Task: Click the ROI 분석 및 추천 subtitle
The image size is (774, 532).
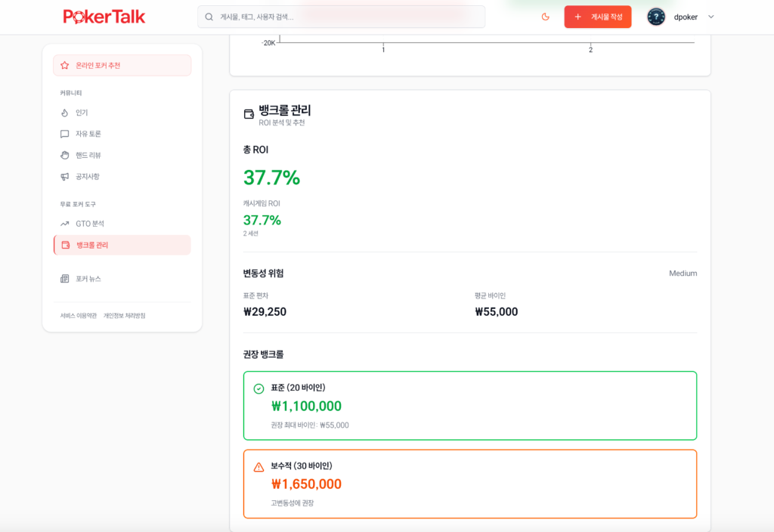Action: pyautogui.click(x=282, y=122)
